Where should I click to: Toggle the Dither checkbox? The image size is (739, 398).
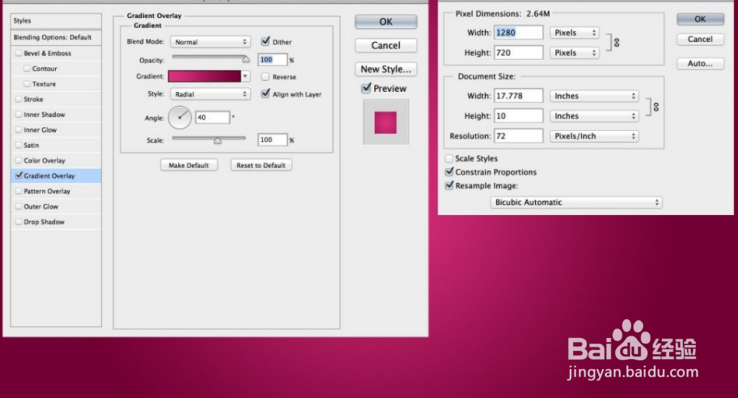coord(265,41)
